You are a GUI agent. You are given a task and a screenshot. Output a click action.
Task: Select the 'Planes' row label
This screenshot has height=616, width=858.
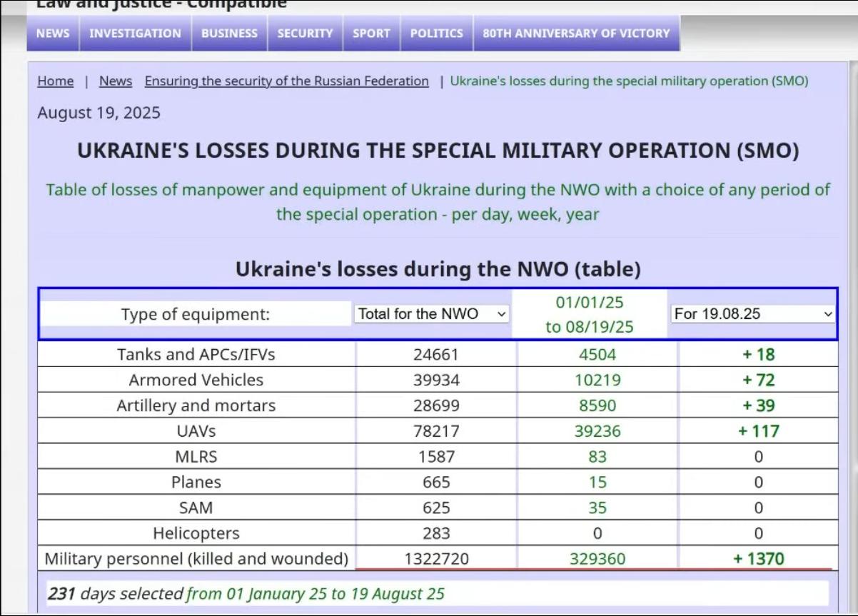pos(196,483)
